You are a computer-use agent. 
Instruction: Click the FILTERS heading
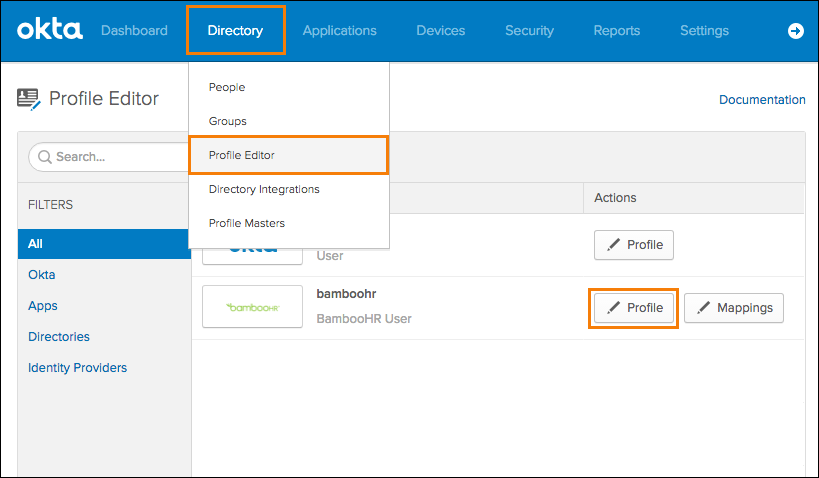[x=51, y=205]
